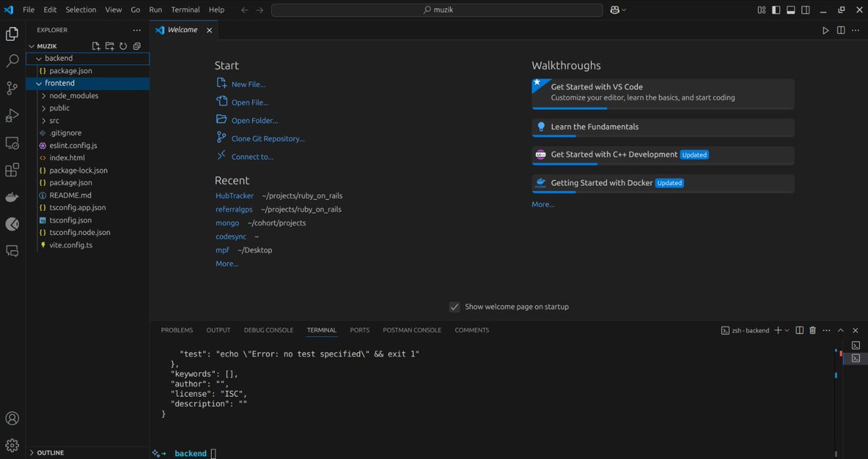
Task: Open the new terminal profile dropdown arrow
Action: (x=787, y=330)
